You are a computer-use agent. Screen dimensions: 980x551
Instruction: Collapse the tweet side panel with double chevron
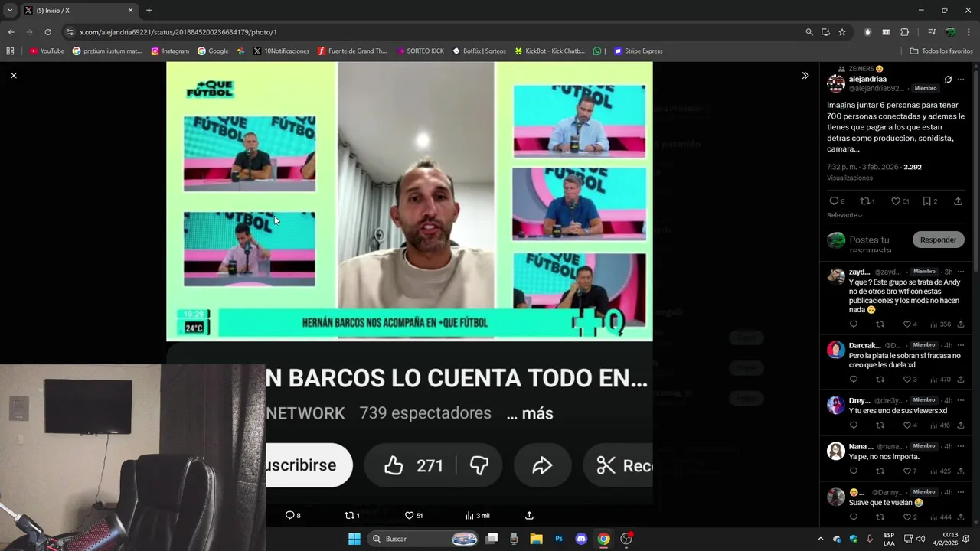coord(805,75)
